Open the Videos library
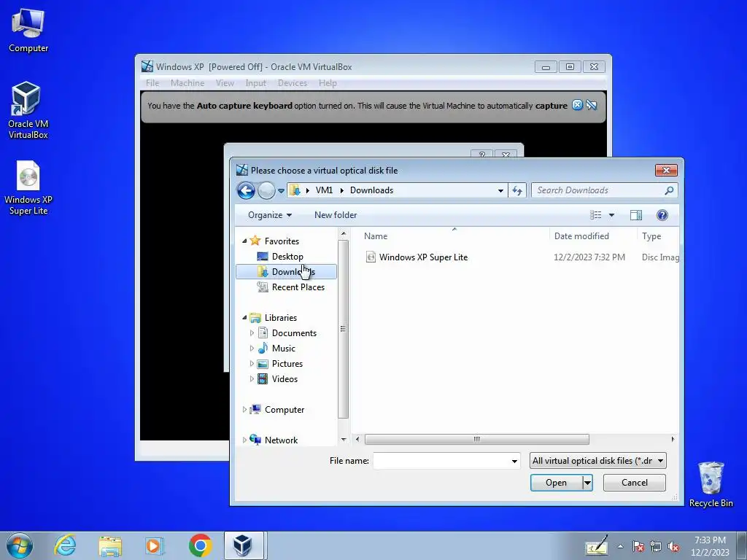The width and height of the screenshot is (747, 560). tap(285, 379)
